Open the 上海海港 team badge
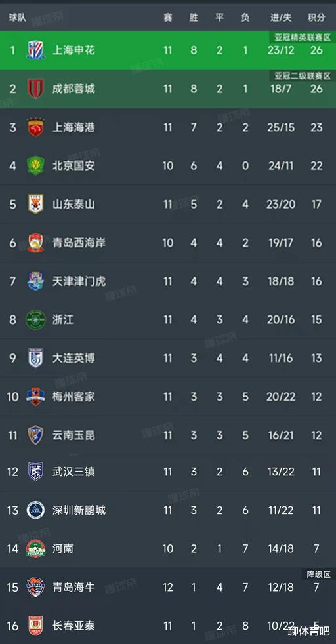 [35, 127]
